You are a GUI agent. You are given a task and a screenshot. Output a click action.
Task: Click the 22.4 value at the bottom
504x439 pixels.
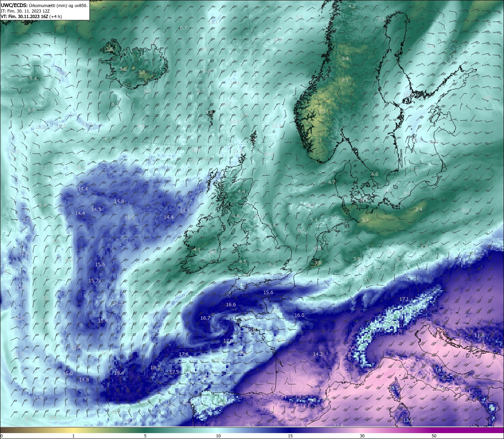(339, 425)
